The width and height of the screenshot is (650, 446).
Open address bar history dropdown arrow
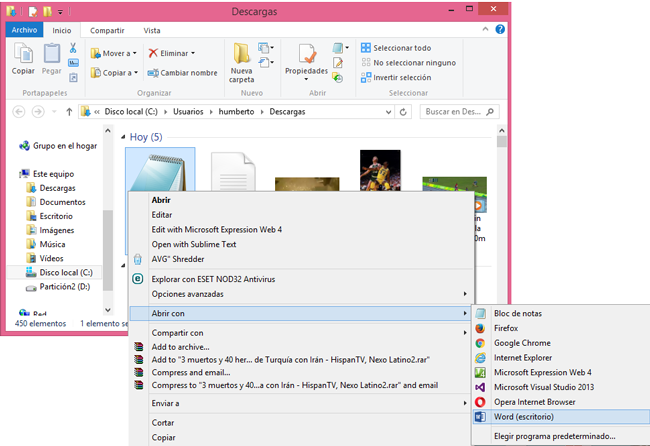coord(388,112)
